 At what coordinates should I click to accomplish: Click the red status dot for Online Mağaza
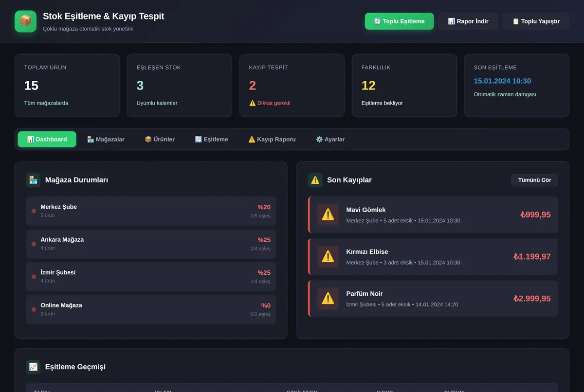(34, 309)
